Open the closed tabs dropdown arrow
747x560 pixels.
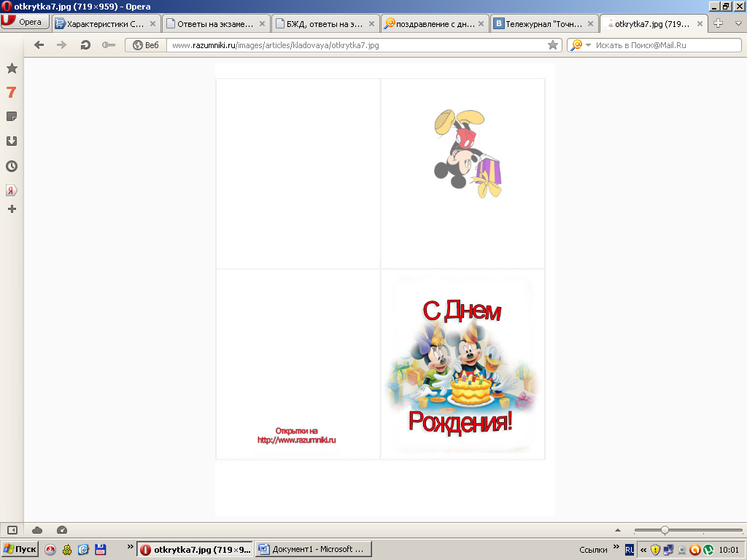[x=738, y=23]
